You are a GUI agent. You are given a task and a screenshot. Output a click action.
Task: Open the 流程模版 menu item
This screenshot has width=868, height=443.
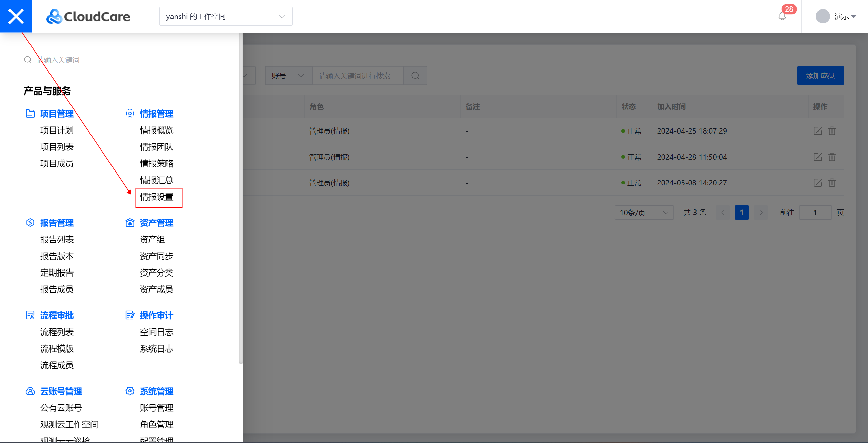pos(57,349)
